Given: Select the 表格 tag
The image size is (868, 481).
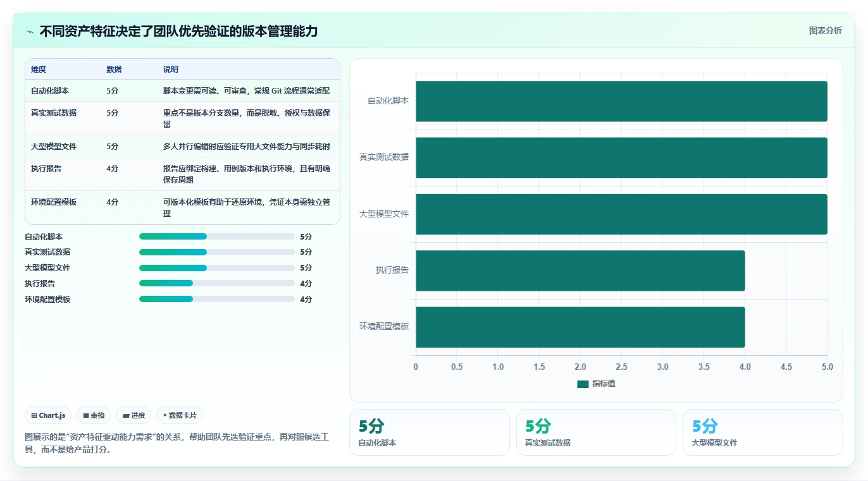Looking at the screenshot, I should click(x=94, y=415).
